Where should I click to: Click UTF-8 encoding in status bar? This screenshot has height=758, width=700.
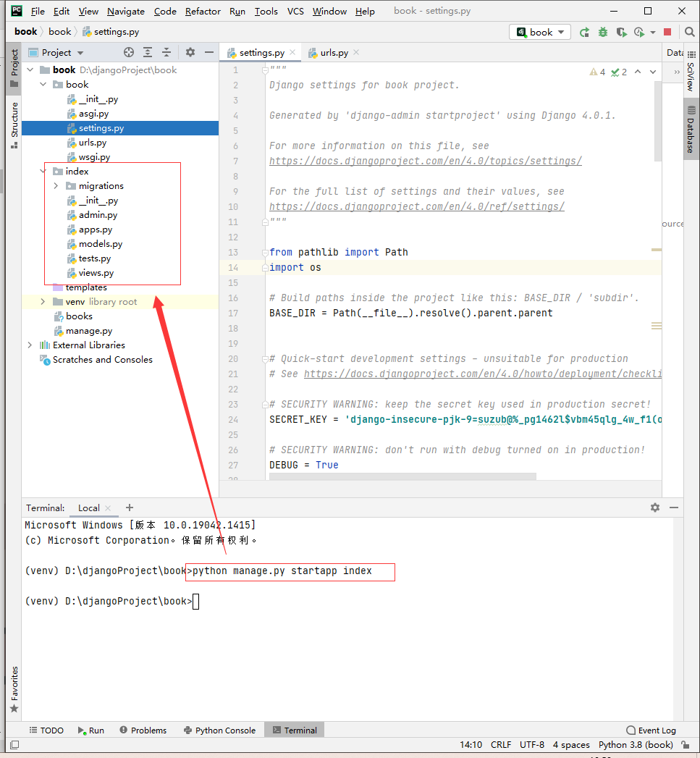532,744
